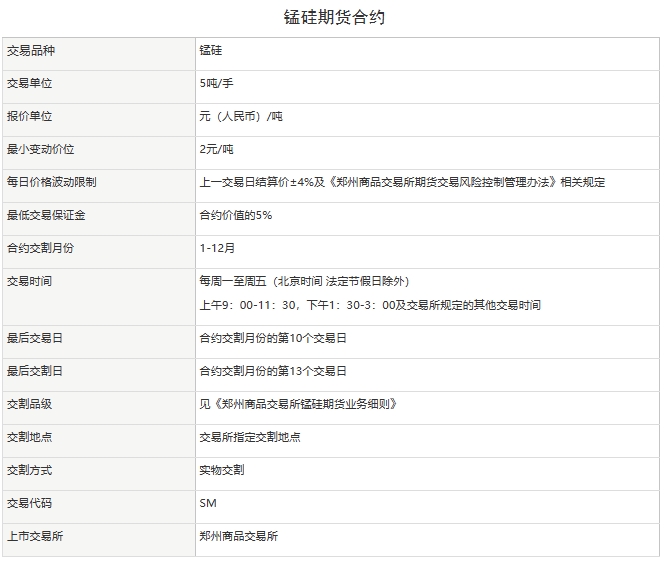
Task: Select the 合约交割月份 label cell
Action: pyautogui.click(x=40, y=248)
